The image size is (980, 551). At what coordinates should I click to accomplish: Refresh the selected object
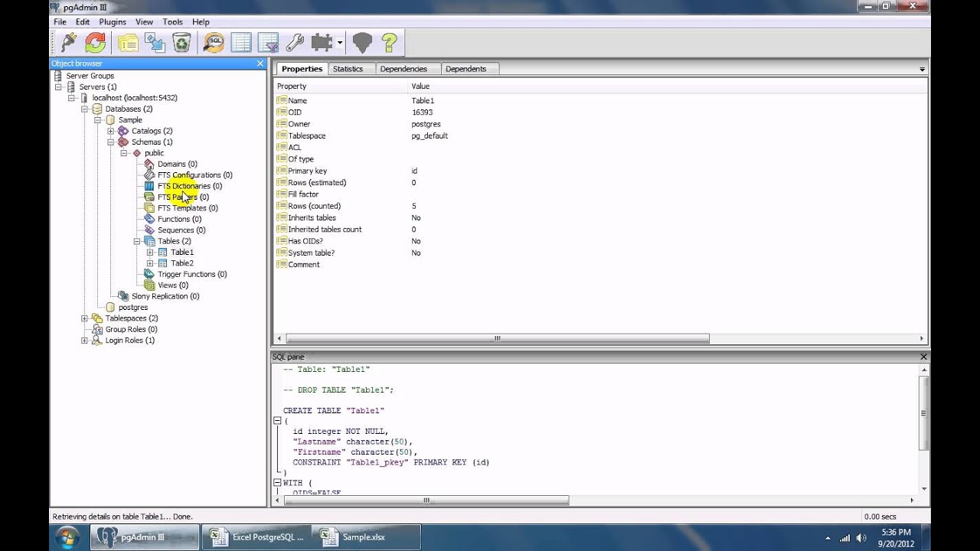pos(96,43)
